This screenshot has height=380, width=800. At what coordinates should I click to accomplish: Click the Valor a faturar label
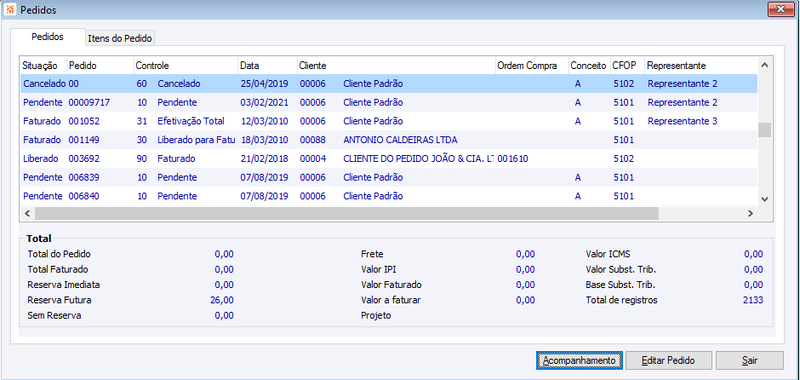[391, 300]
